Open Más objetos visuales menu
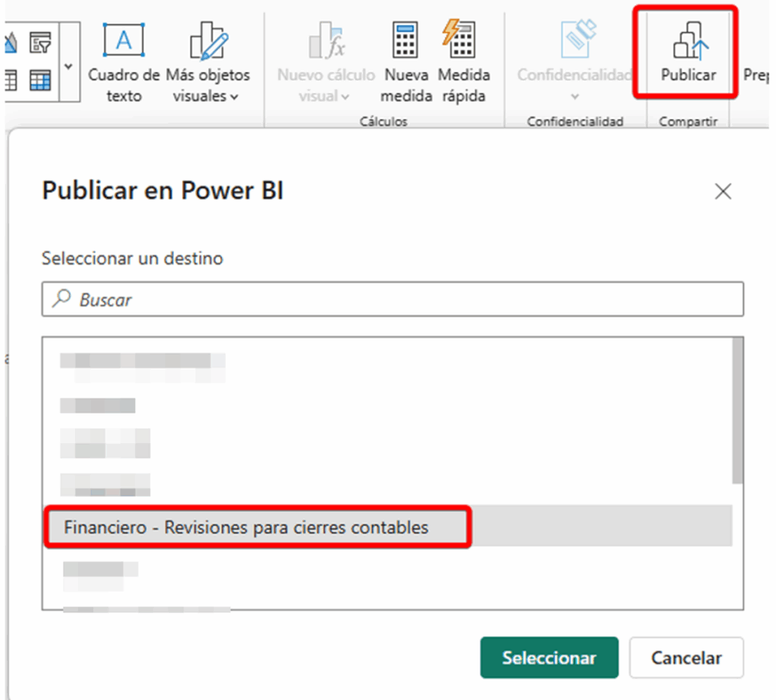Image resolution: width=776 pixels, height=700 pixels. (x=208, y=62)
